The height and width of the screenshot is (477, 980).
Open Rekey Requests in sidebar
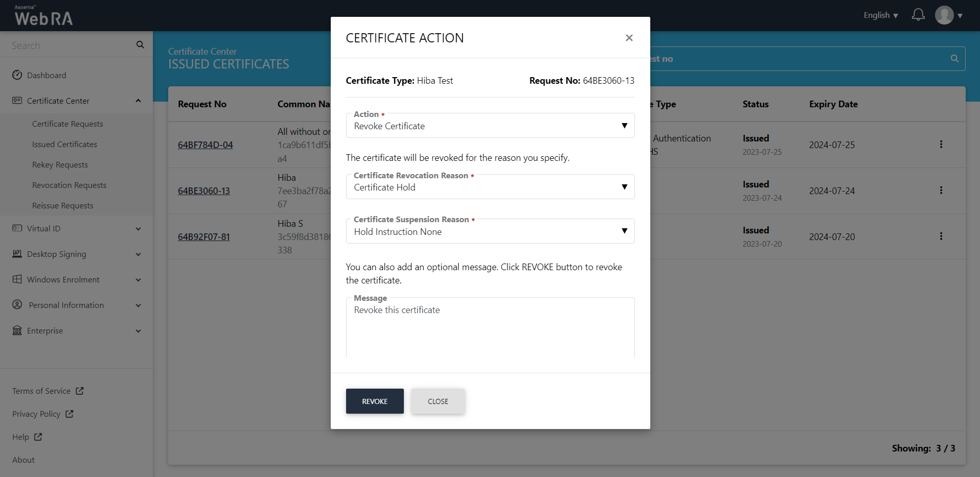tap(60, 164)
